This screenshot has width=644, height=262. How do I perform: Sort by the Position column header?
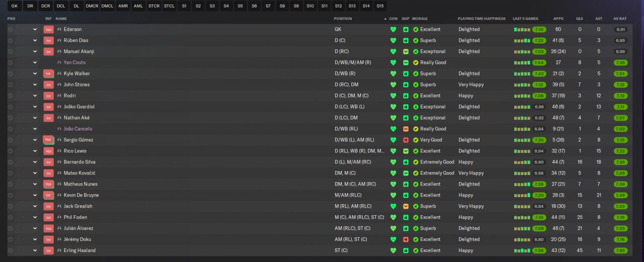pyautogui.click(x=343, y=19)
